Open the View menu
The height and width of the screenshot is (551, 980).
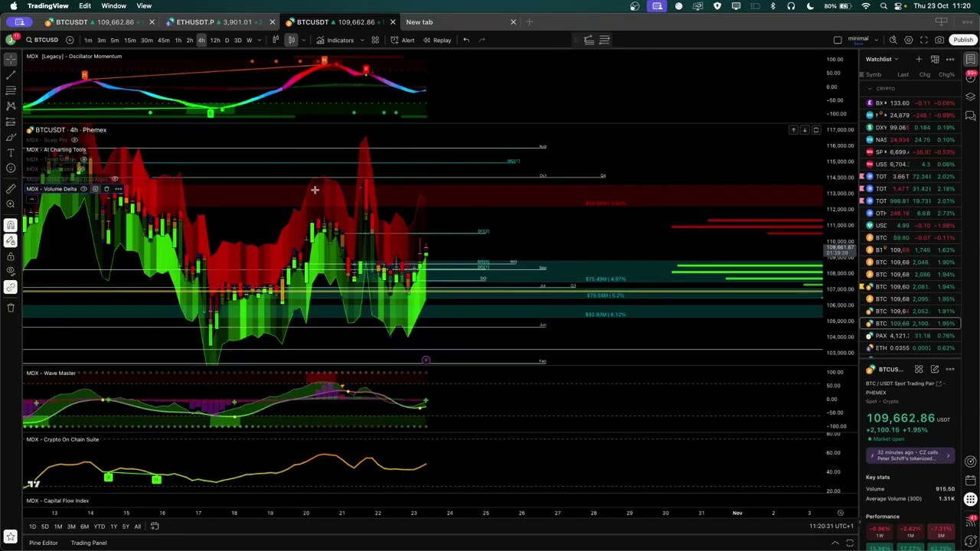coord(144,6)
